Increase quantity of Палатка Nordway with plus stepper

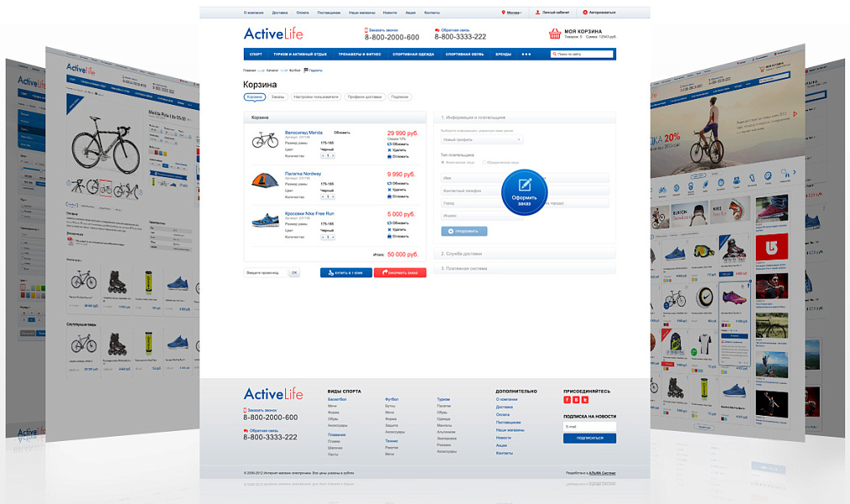[332, 197]
